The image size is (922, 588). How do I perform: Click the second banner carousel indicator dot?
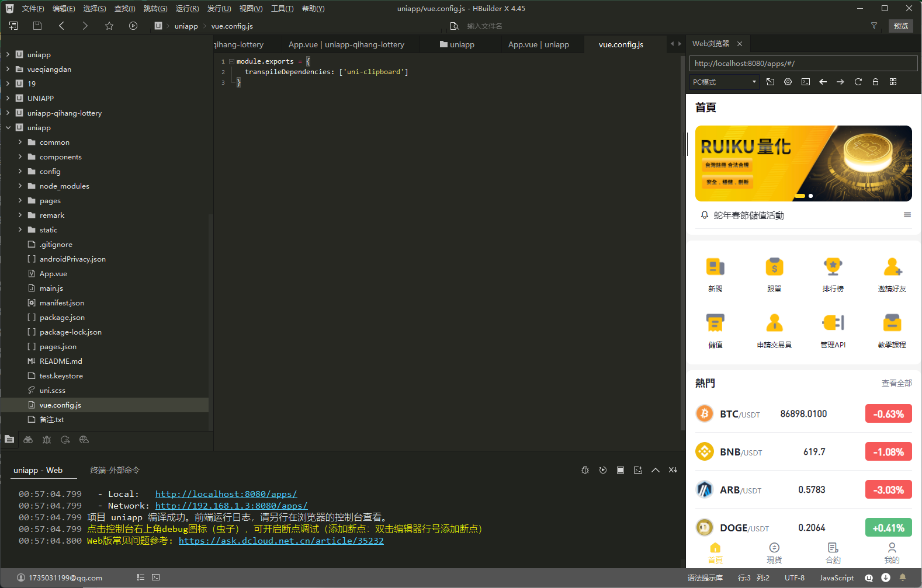[810, 196]
